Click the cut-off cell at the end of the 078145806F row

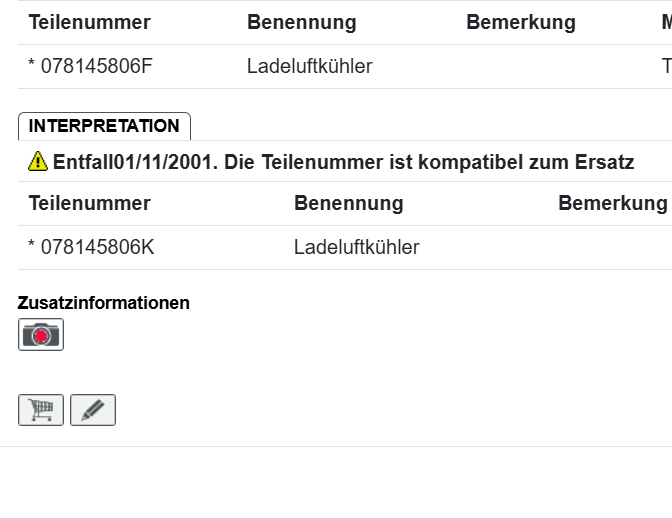666,66
